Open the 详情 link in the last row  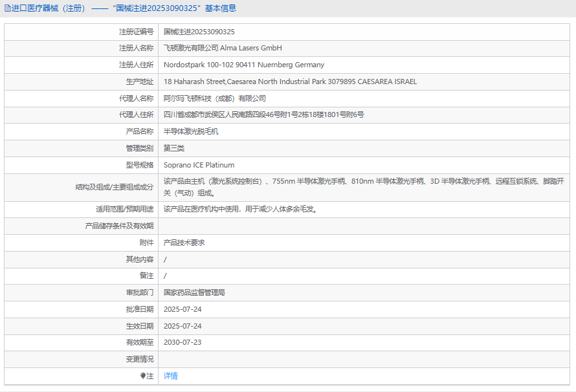click(170, 376)
